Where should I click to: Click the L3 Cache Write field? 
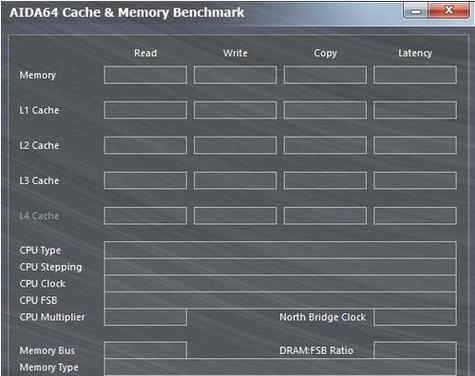tap(235, 181)
